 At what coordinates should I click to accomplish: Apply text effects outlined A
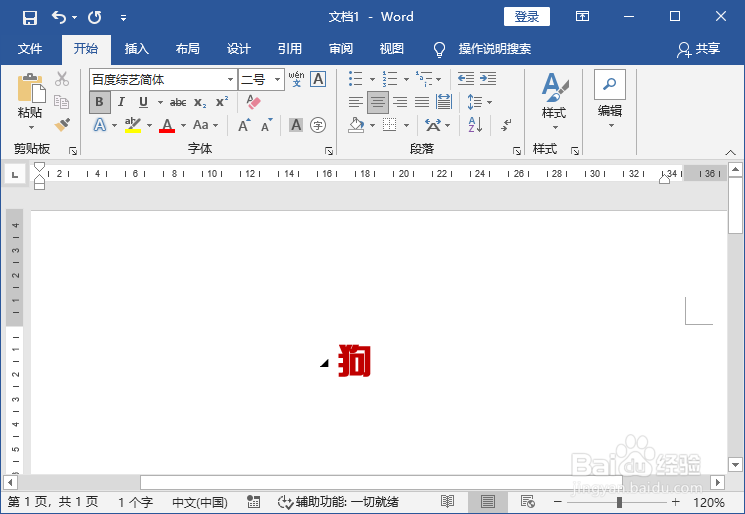point(100,125)
